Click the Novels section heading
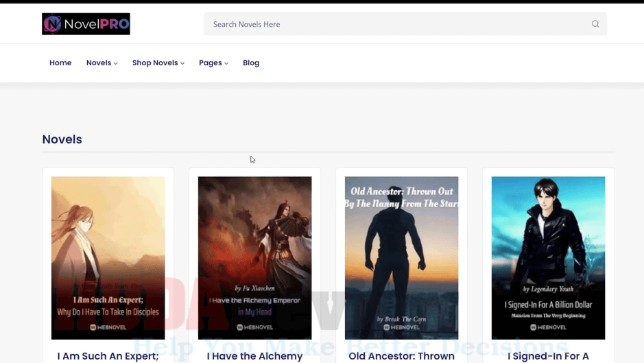The height and width of the screenshot is (363, 644). click(62, 139)
